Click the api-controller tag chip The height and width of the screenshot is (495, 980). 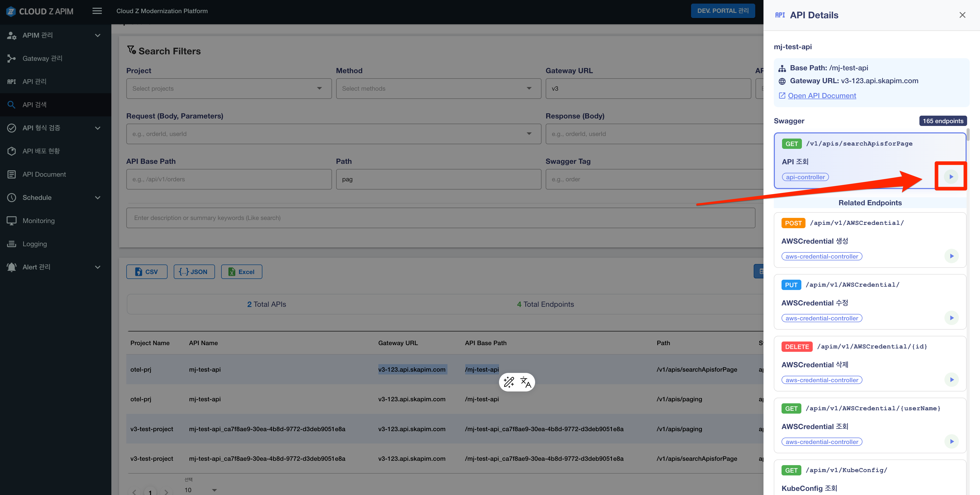[x=805, y=177]
